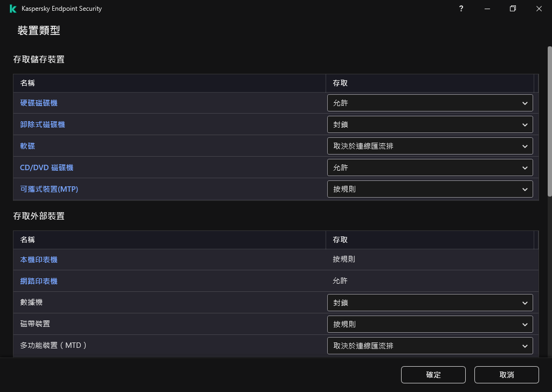Click the 本機印表機 link
Viewport: 552px width, 392px height.
(39, 260)
